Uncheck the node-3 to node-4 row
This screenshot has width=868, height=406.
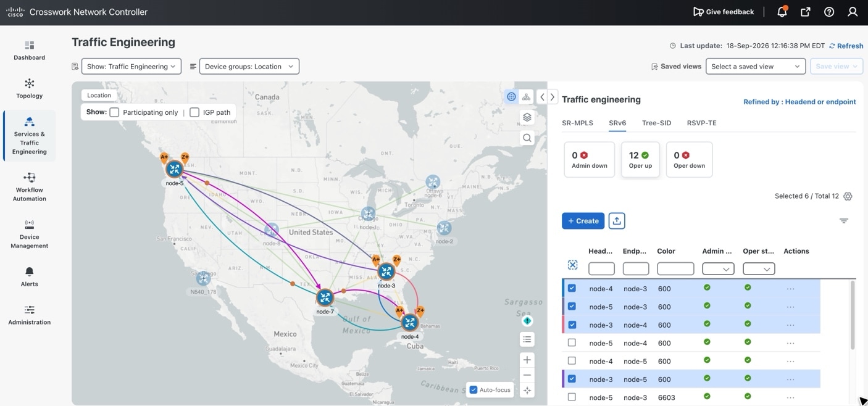click(x=572, y=325)
